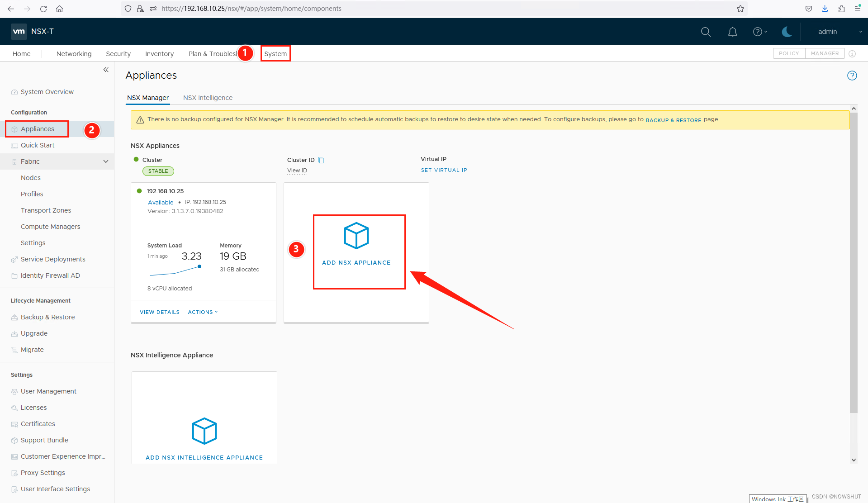868x503 pixels.
Task: Open Backup & Restore in sidebar
Action: coord(48,317)
